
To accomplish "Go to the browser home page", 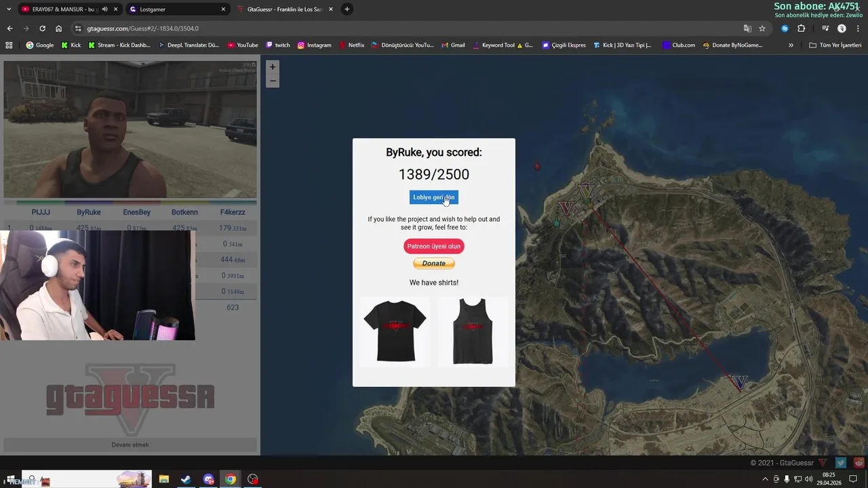I will click(58, 28).
